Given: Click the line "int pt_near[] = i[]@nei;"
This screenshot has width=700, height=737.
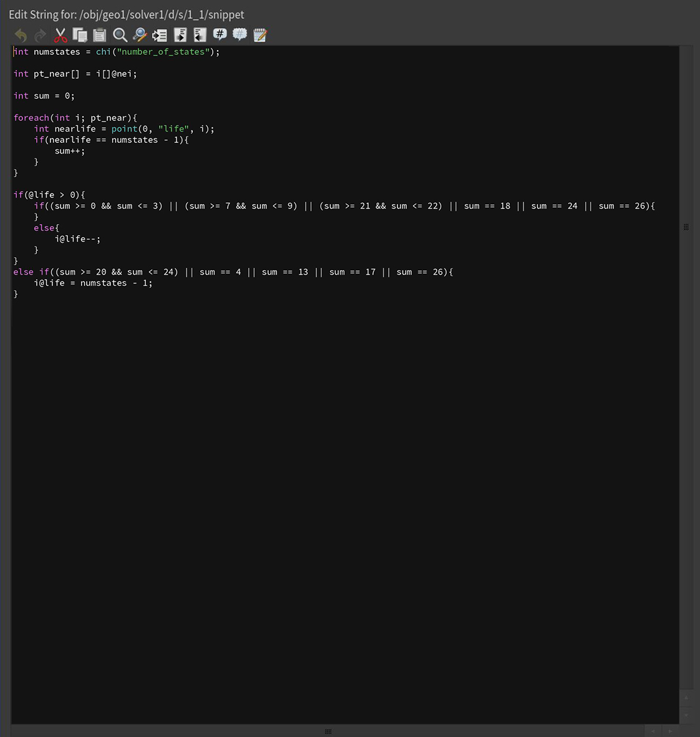Looking at the screenshot, I should click(75, 74).
